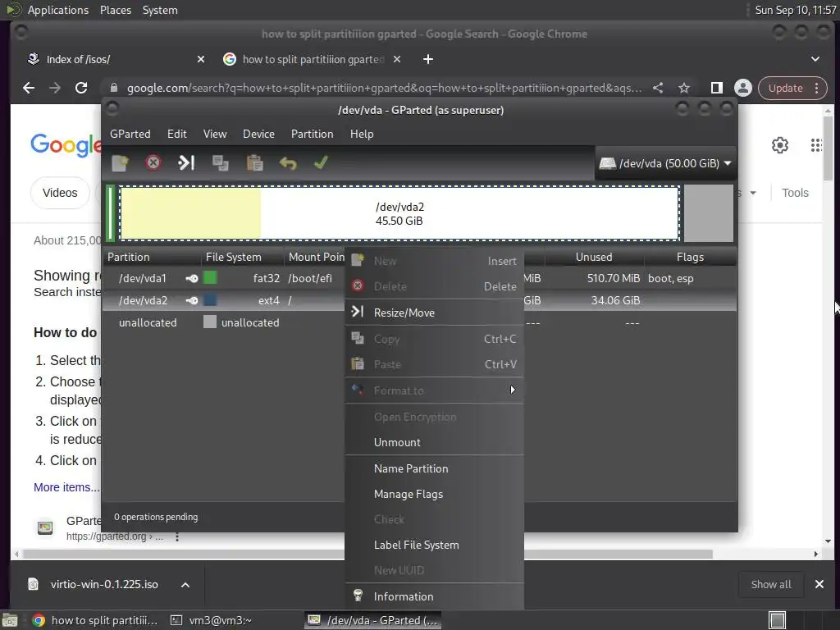Toggle Chrome's side panel icon

pos(717,88)
